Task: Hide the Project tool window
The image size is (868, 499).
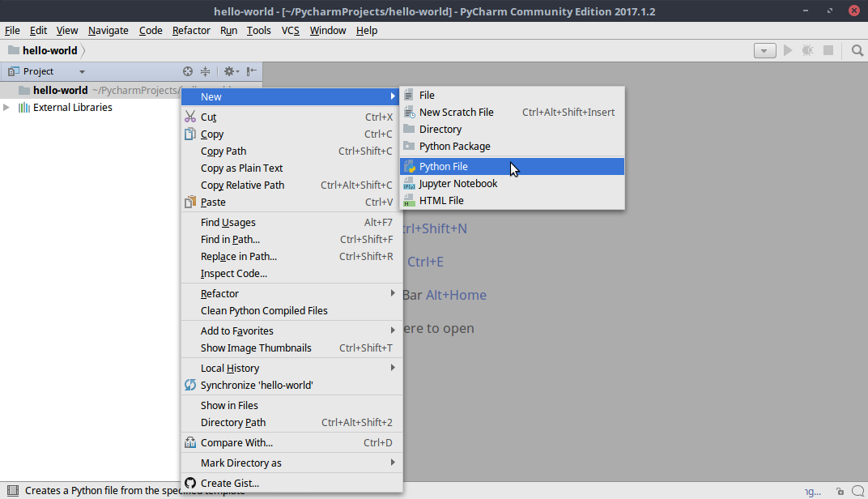Action: (249, 71)
